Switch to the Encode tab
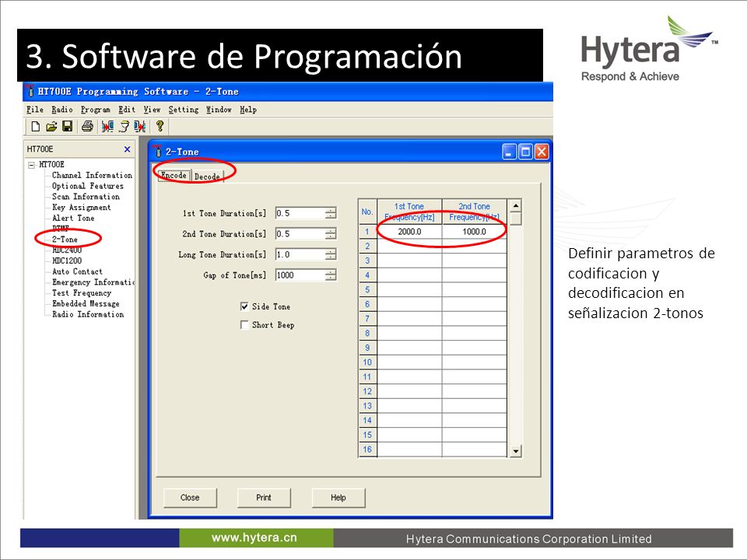Image resolution: width=747 pixels, height=560 pixels. [174, 175]
